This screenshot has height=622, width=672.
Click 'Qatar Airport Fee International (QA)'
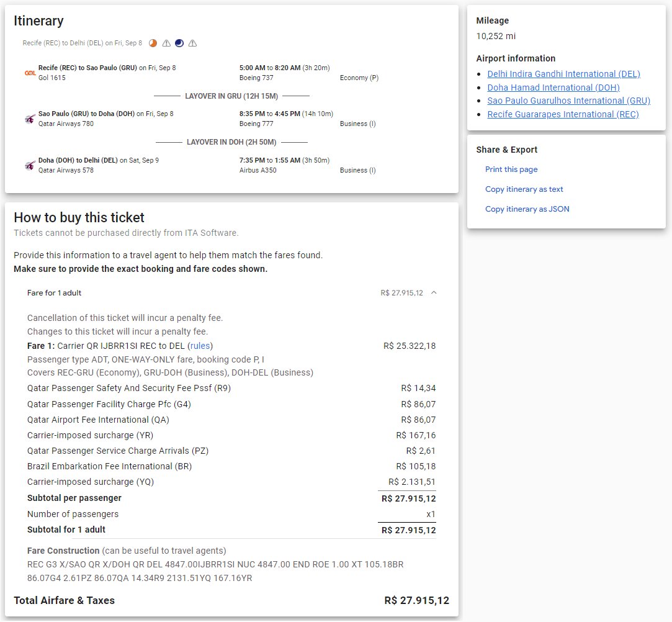(98, 420)
